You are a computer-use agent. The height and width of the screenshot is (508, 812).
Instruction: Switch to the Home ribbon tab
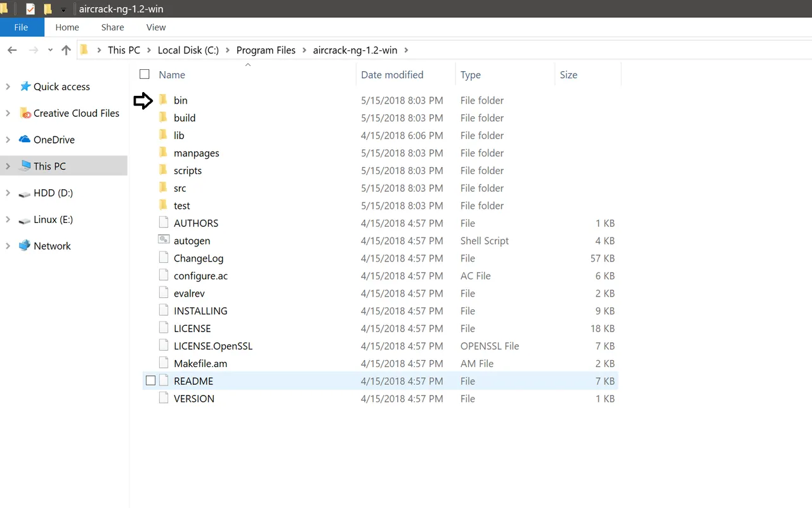coord(67,27)
